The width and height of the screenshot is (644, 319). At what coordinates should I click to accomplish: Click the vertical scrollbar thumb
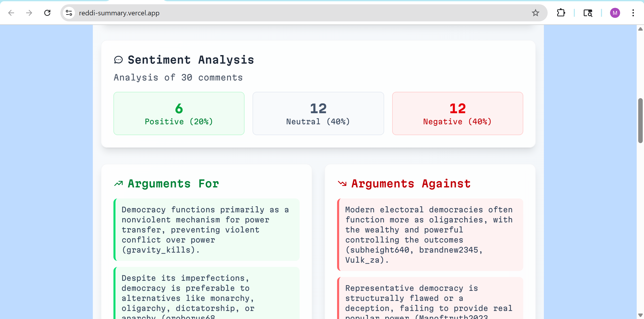click(640, 121)
